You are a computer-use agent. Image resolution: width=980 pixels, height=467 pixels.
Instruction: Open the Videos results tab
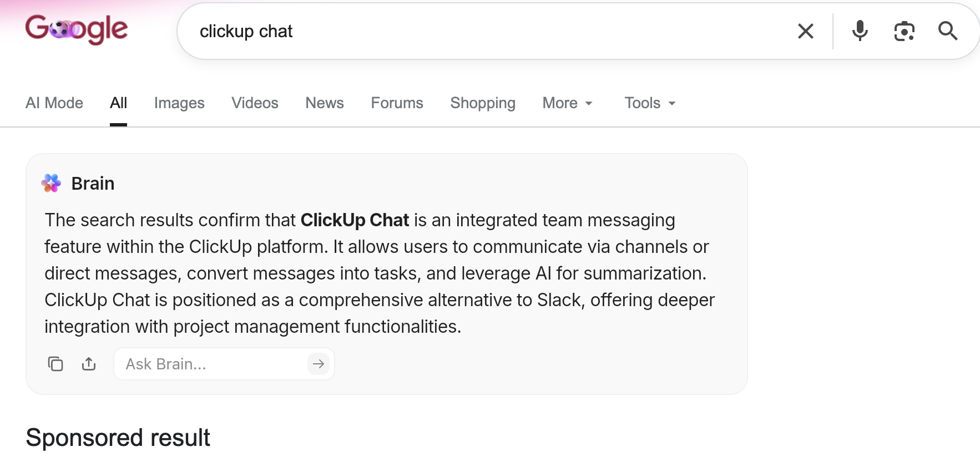[255, 103]
